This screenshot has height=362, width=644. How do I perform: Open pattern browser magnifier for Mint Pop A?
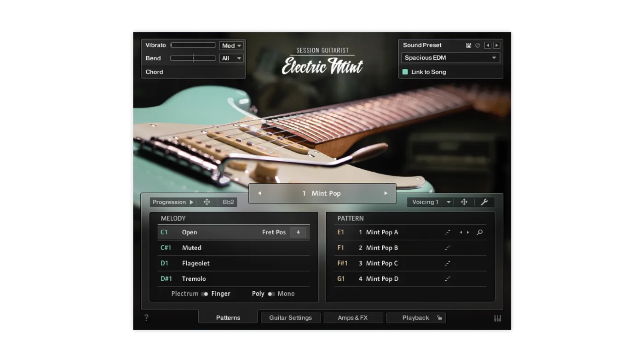[x=480, y=232]
